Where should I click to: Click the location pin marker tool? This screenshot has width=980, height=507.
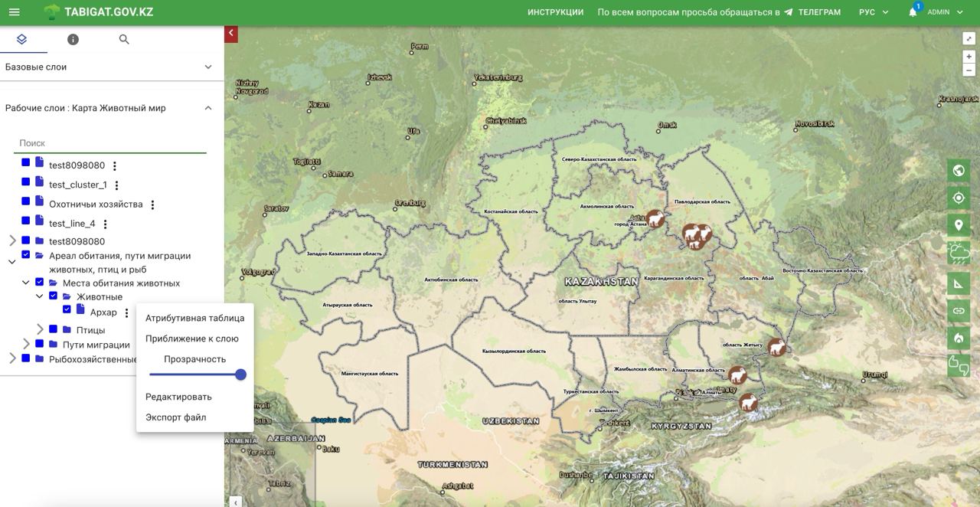tap(959, 226)
